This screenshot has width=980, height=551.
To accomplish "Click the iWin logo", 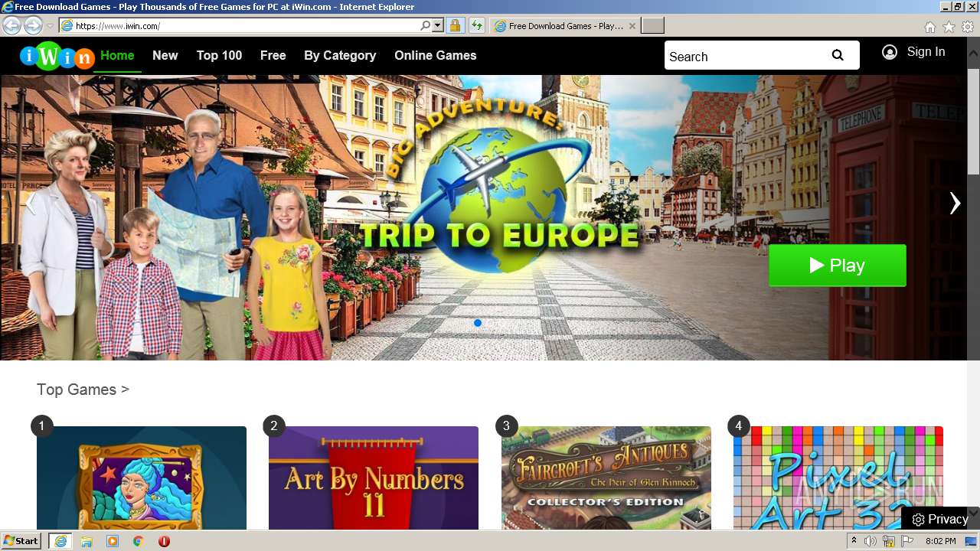I will 57,56.
